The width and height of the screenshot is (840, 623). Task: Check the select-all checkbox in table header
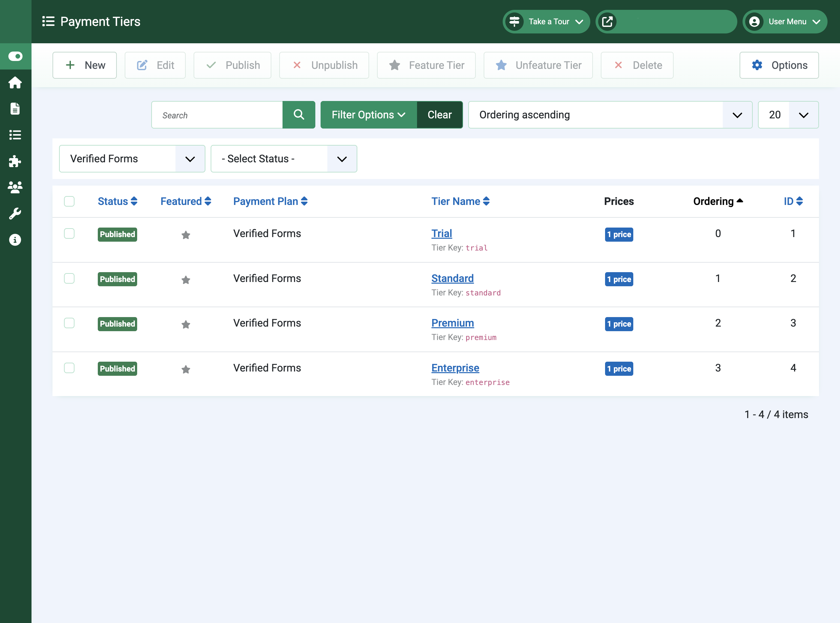(70, 201)
